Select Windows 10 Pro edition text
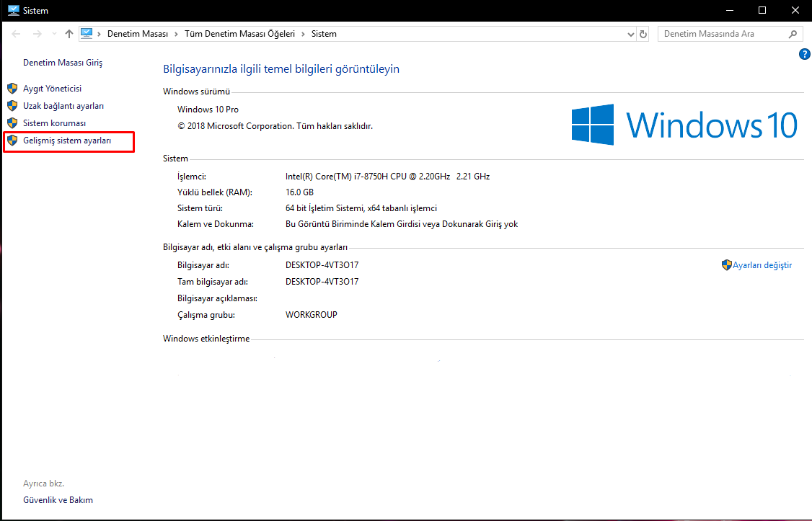812x521 pixels. pos(208,109)
